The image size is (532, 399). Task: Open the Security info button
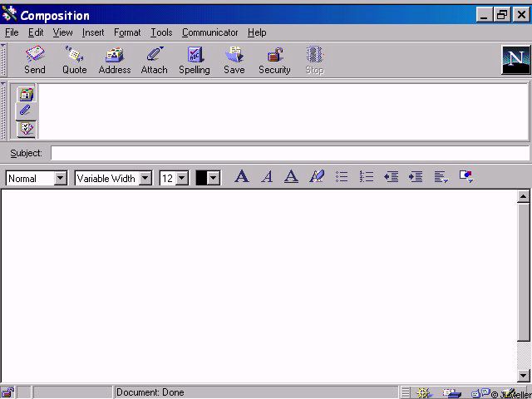(274, 60)
